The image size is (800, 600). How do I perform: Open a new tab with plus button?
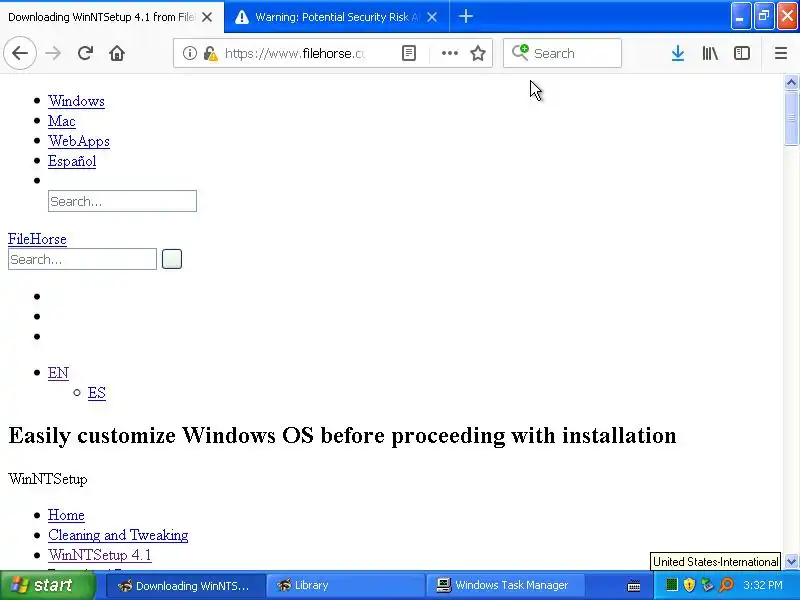[465, 17]
